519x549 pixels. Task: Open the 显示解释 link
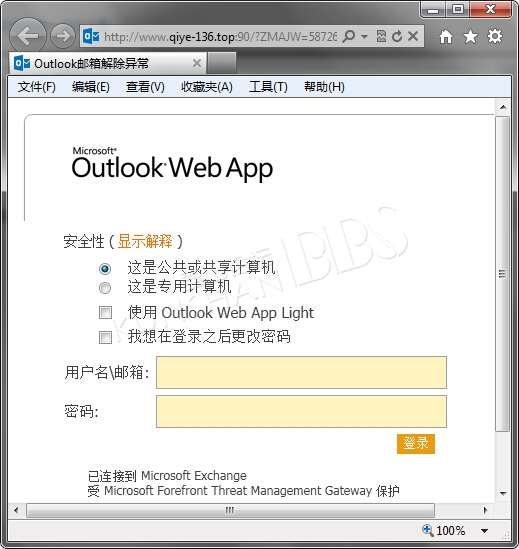[x=145, y=241]
